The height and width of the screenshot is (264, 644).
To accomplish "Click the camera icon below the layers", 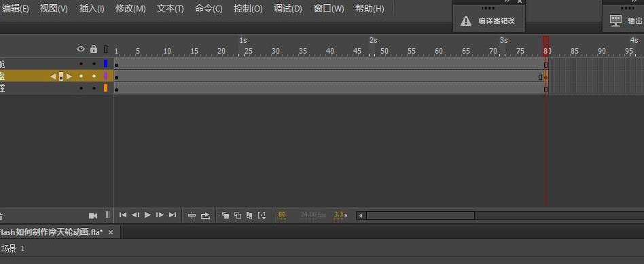I will coord(93,215).
